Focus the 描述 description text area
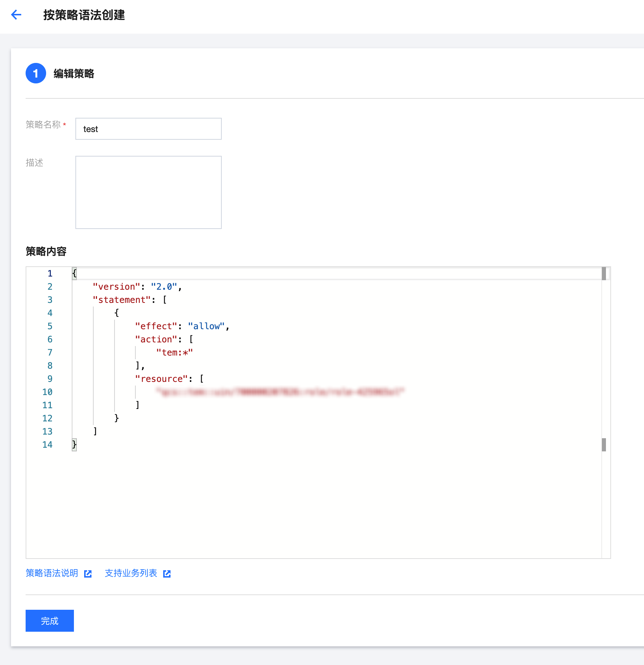This screenshot has height=665, width=644. 149,192
